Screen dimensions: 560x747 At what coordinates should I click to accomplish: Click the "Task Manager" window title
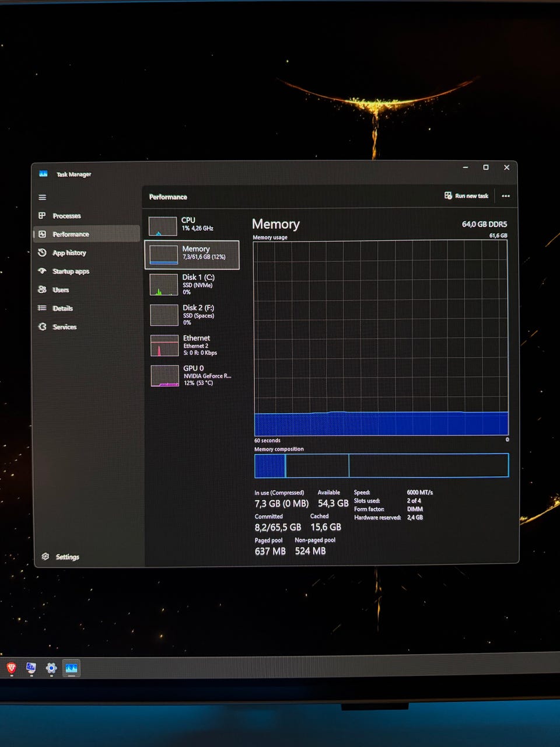coord(73,174)
